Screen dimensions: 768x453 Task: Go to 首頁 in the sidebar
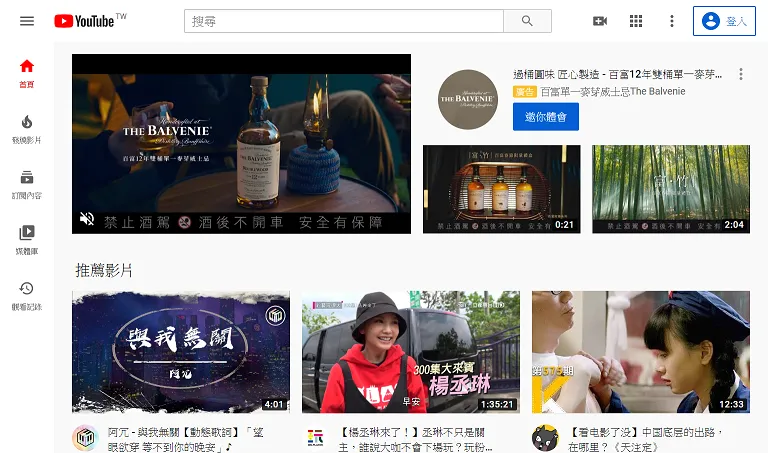coord(27,73)
